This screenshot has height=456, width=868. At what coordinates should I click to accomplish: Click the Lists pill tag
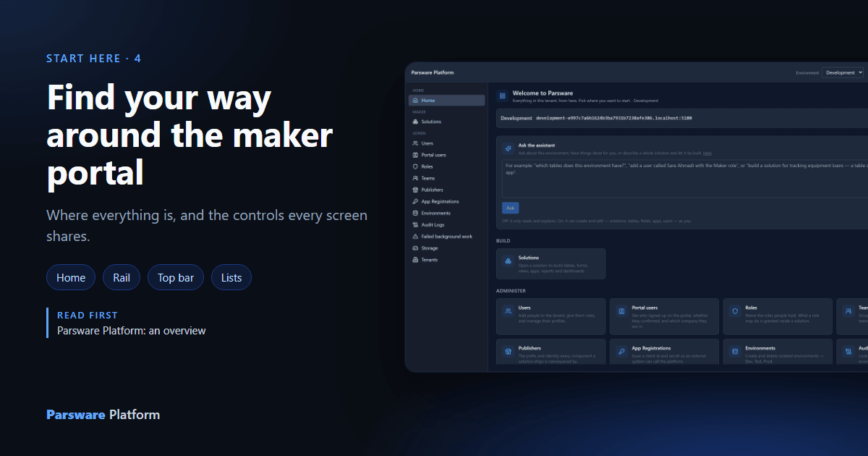[231, 278]
